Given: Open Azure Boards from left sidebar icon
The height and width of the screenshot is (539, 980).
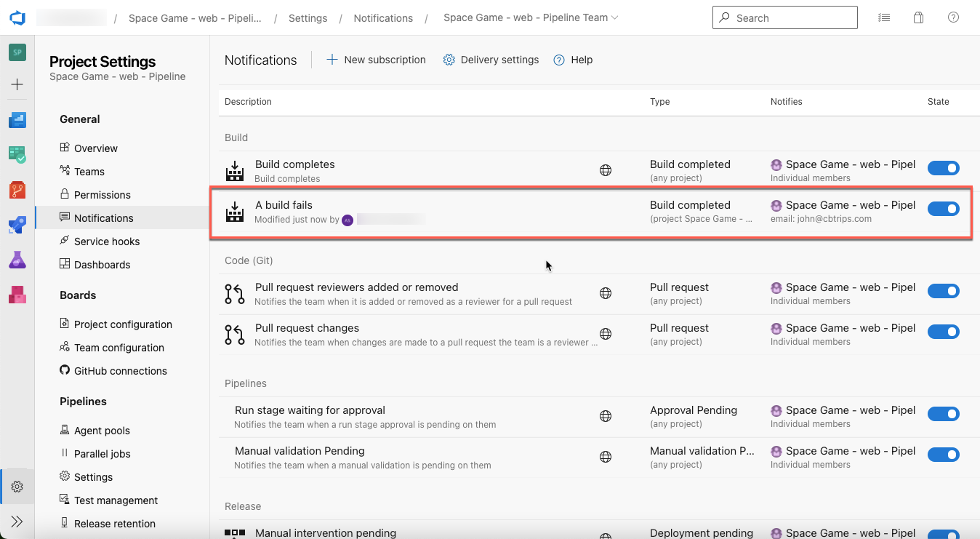Looking at the screenshot, I should tap(17, 154).
